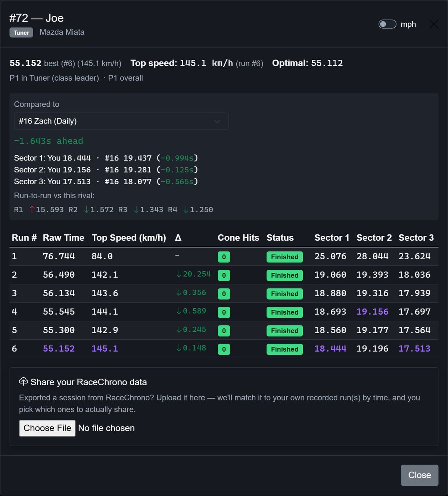The width and height of the screenshot is (448, 496).
Task: Click the Finished status badge for run 5
Action: [284, 331]
